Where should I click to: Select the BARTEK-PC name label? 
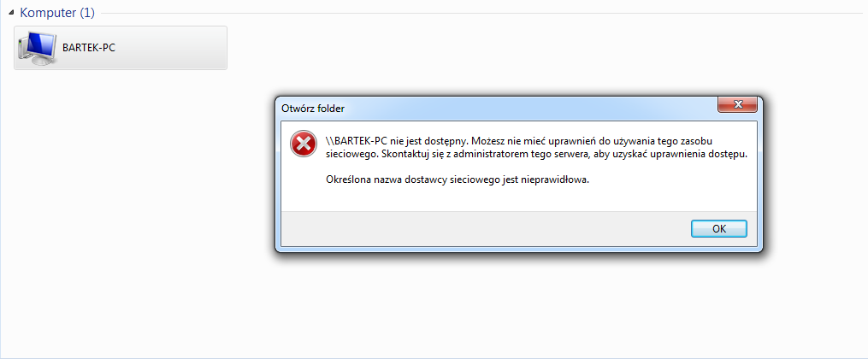89,48
